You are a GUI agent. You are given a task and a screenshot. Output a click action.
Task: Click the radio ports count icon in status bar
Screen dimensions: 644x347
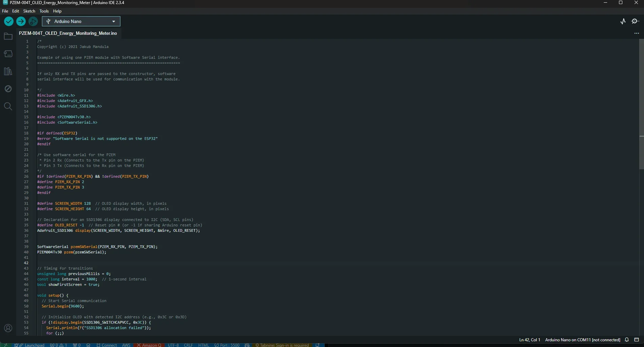tap(77, 345)
